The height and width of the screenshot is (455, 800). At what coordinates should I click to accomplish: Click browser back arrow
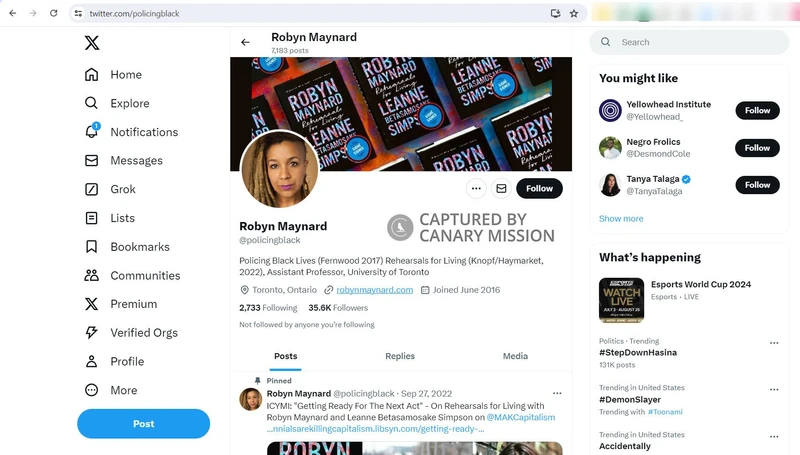coord(13,13)
